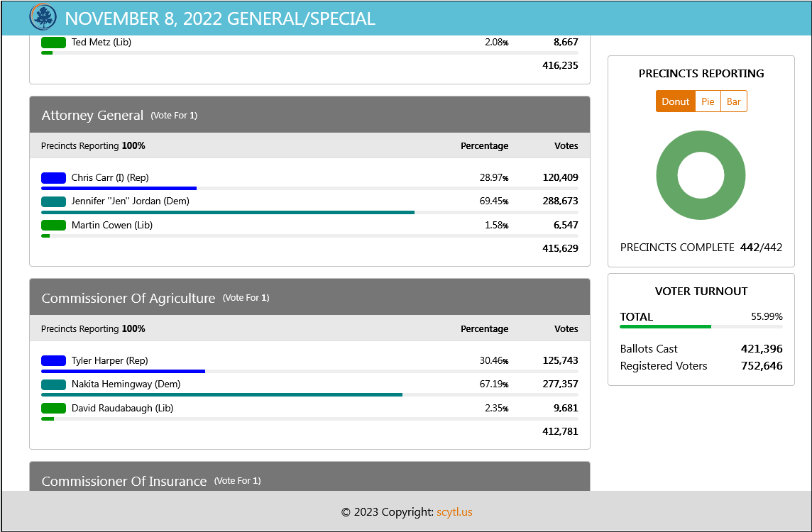Click the tree logo in the header
This screenshot has height=532, width=812.
point(43,17)
